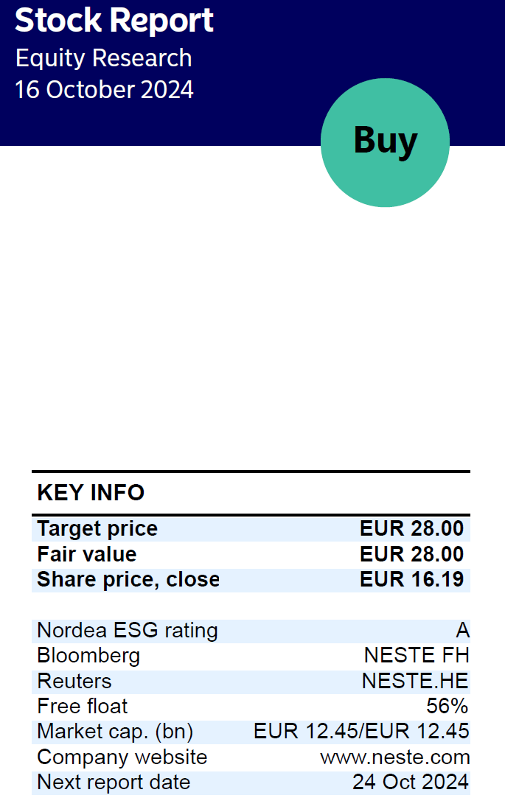The height and width of the screenshot is (812, 505).
Task: Select the Equity Research subtitle
Action: tap(104, 57)
